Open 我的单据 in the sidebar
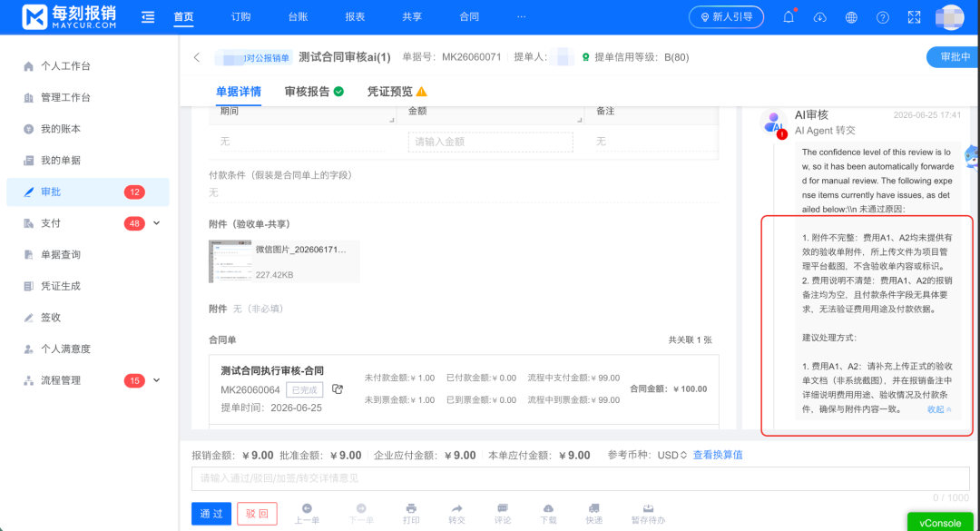 pos(61,160)
